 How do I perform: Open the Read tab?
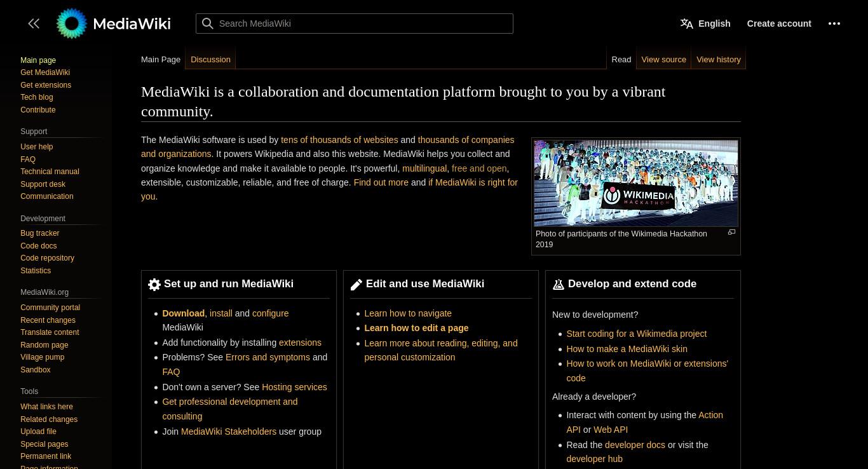(x=621, y=59)
